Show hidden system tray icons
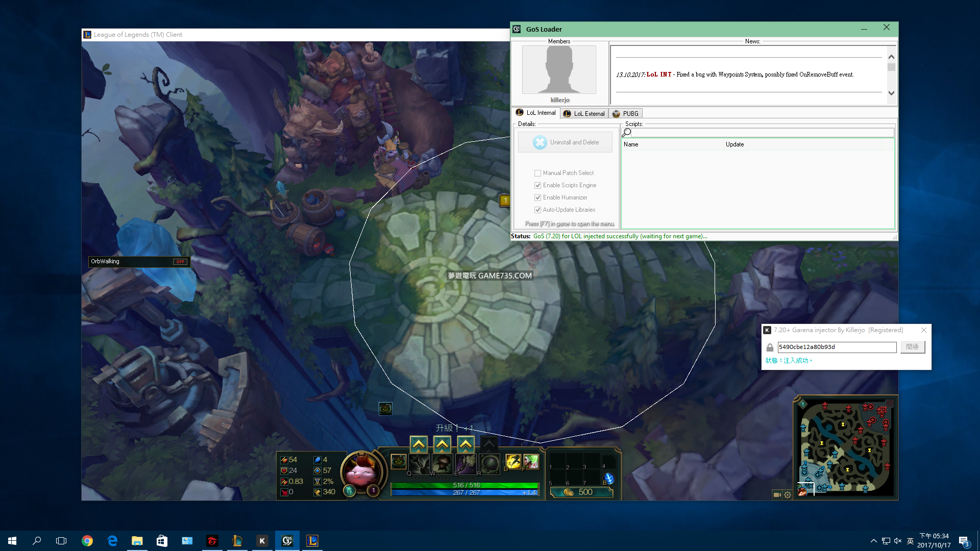This screenshot has height=551, width=980. [873, 541]
